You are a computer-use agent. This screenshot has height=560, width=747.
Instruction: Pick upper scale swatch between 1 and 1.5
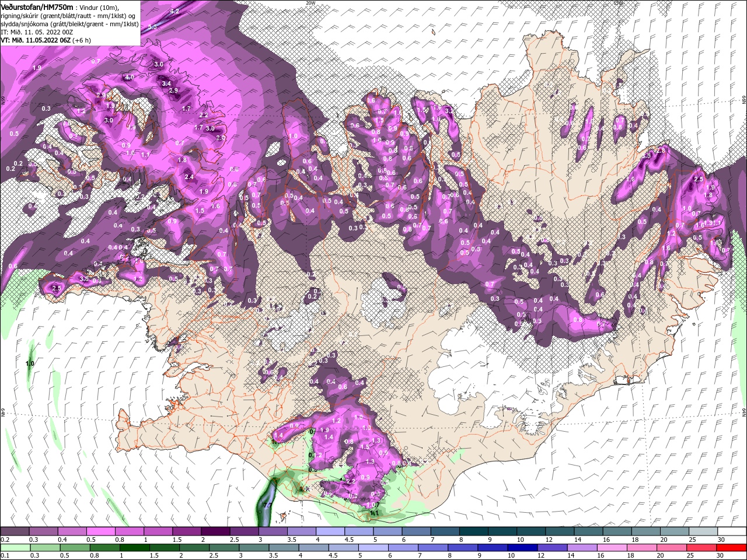tap(158, 531)
